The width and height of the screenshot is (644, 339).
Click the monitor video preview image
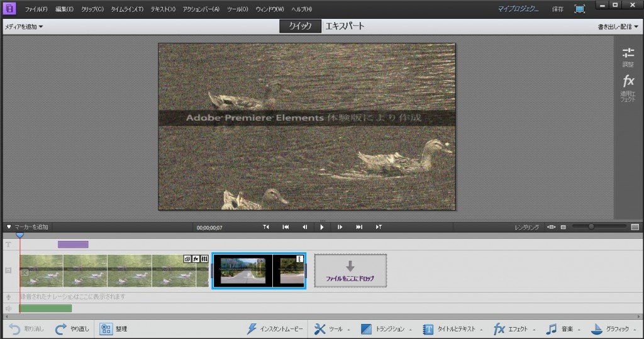pyautogui.click(x=307, y=126)
